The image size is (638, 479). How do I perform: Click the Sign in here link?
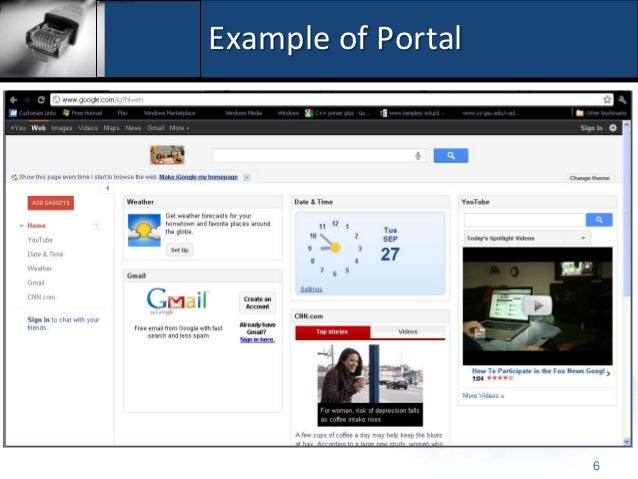257,340
